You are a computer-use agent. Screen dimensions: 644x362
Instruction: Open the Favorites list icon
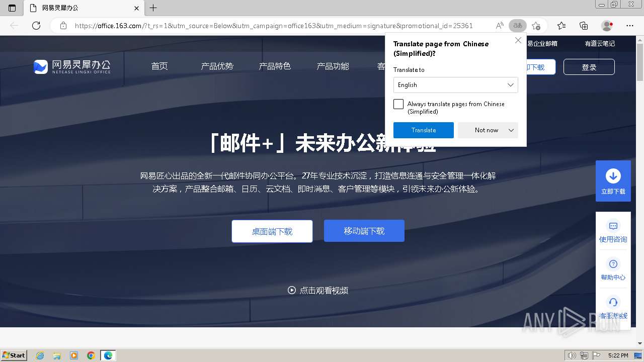[x=561, y=26]
